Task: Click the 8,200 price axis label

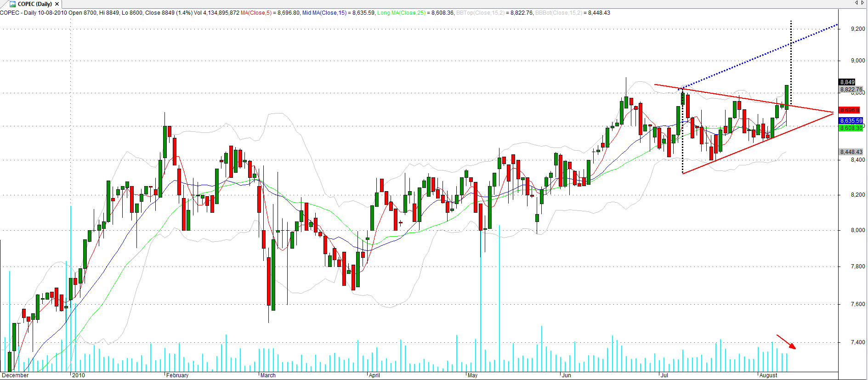Action: click(x=858, y=195)
